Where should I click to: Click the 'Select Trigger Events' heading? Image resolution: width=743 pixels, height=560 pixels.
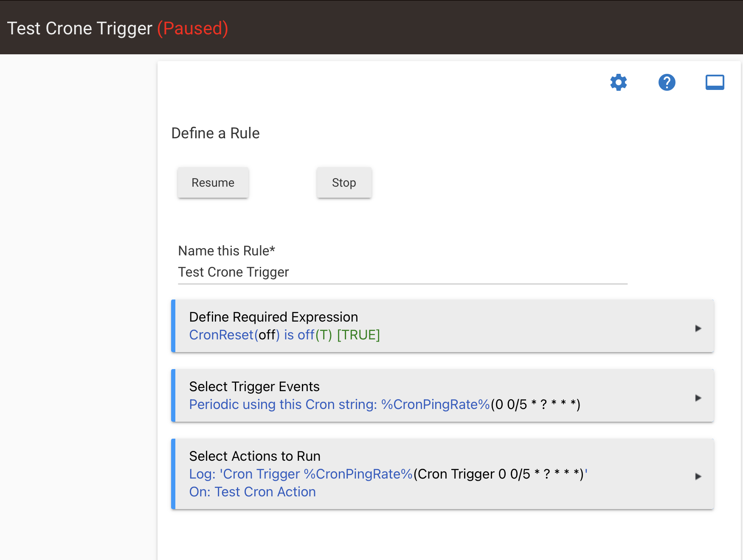click(254, 386)
